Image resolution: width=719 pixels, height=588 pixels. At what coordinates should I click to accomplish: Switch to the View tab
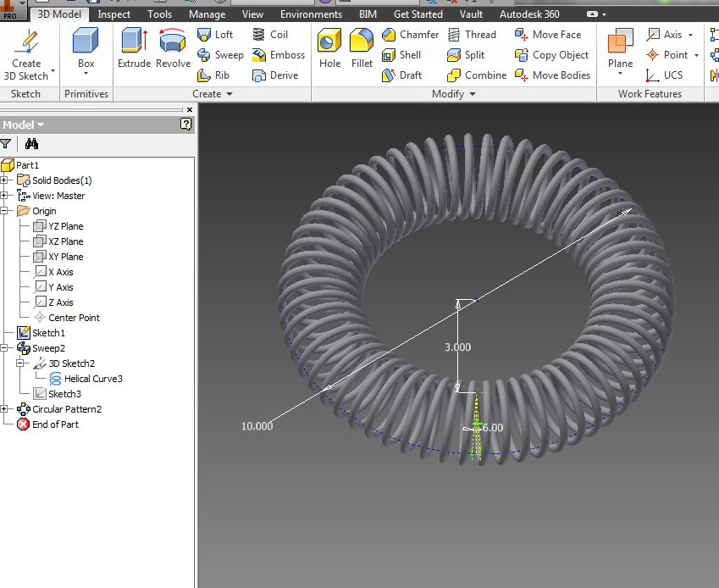click(252, 14)
